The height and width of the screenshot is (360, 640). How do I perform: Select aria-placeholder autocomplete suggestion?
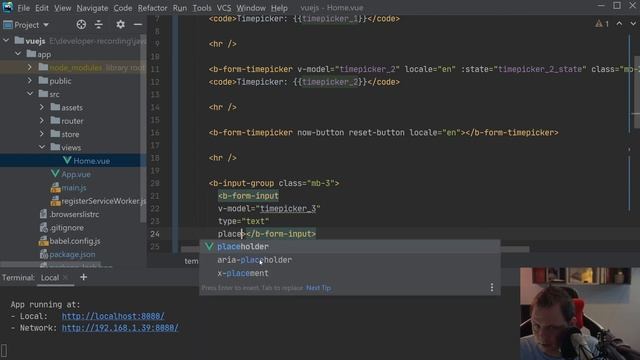tap(349, 260)
